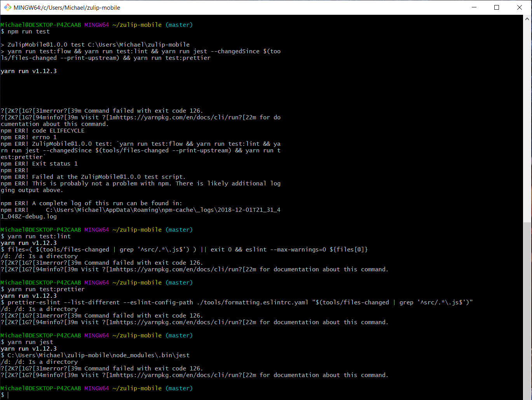532x400 pixels.
Task: Minimize the MINGW64 terminal window
Action: click(x=474, y=7)
